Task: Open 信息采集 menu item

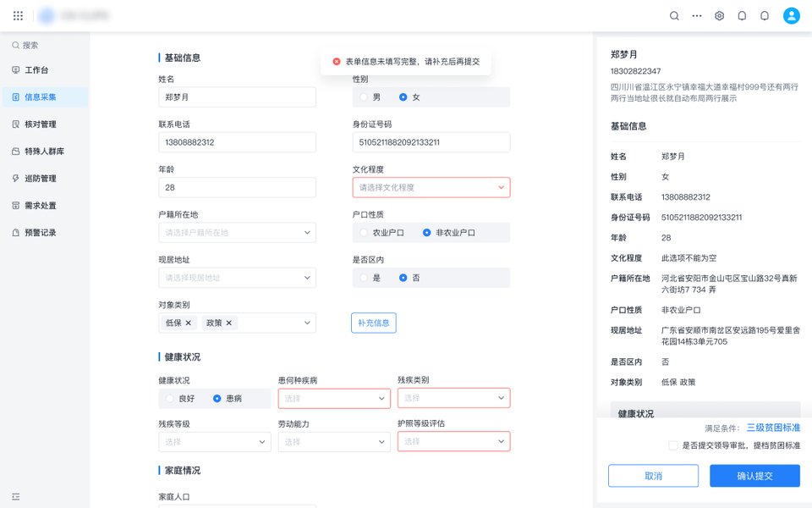Action: [x=45, y=97]
